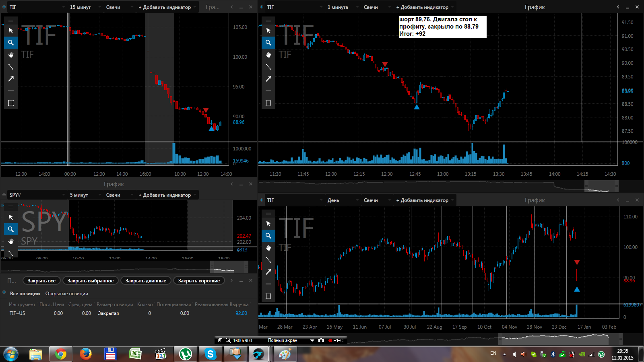This screenshot has width=644, height=362.
Task: Select rectangle tool in TIF 1-minute chart
Action: pyautogui.click(x=268, y=103)
